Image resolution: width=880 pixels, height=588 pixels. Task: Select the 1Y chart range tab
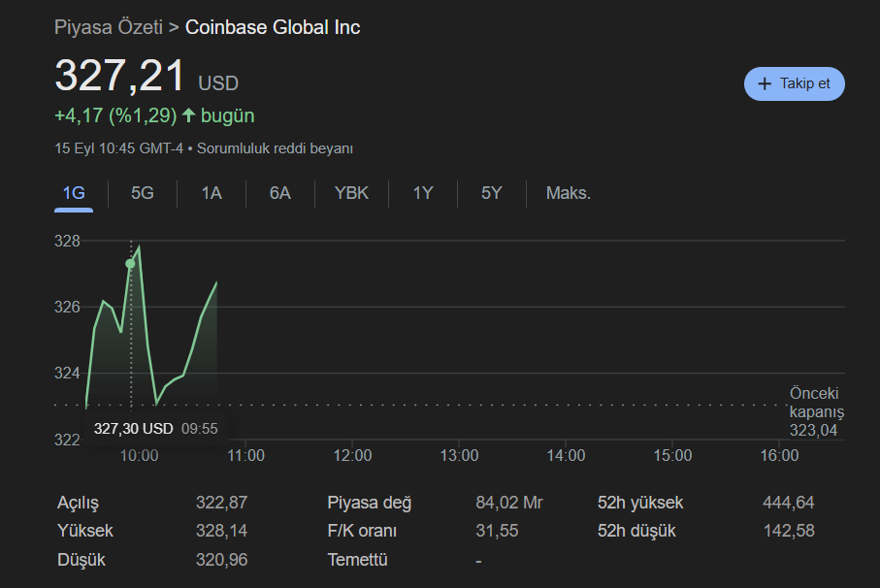point(423,193)
